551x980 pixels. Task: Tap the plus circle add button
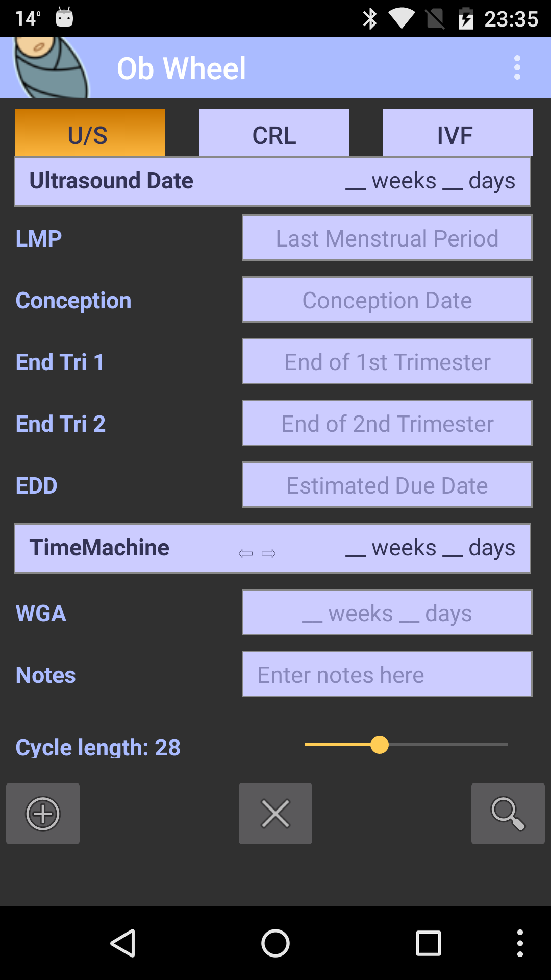click(43, 814)
